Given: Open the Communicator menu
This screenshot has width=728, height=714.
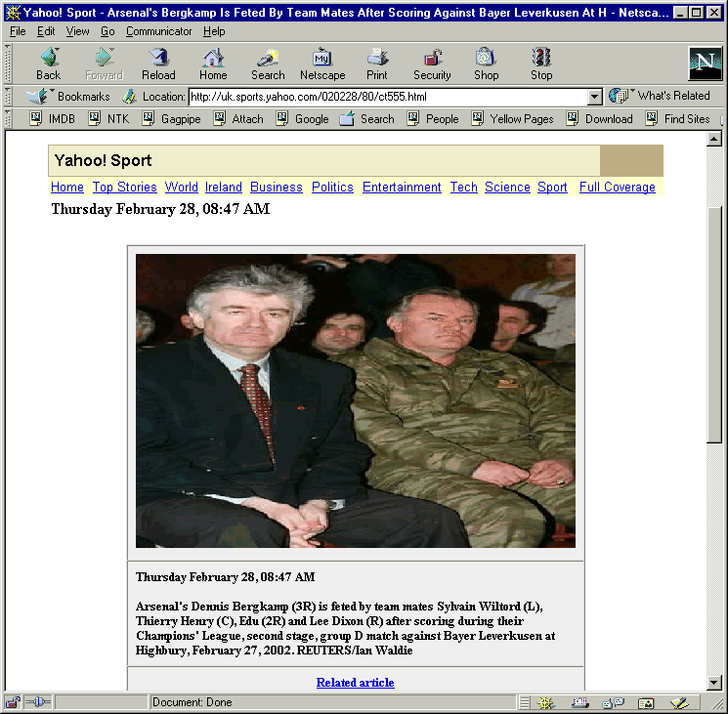Looking at the screenshot, I should 158,31.
